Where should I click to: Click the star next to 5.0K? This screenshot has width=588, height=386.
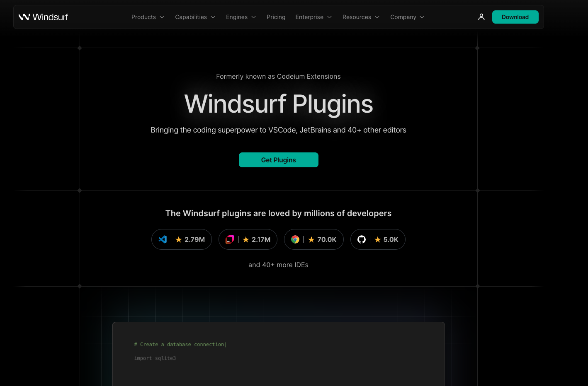[378, 239]
